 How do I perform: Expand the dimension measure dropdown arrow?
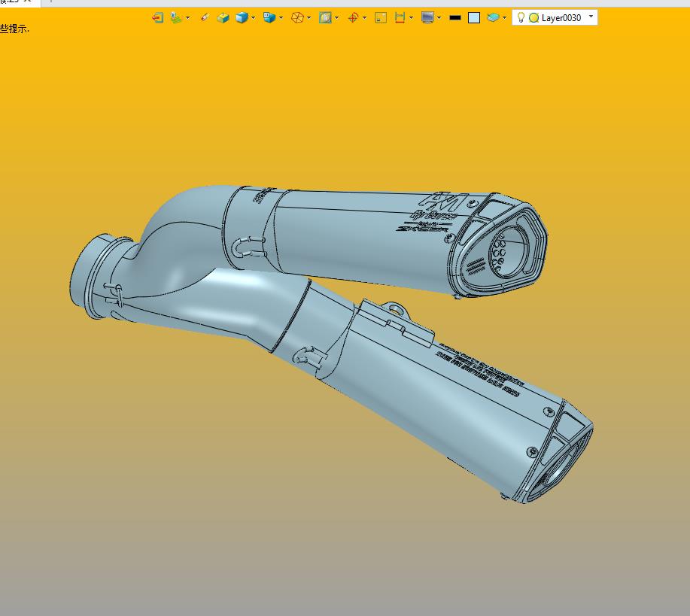pyautogui.click(x=412, y=18)
